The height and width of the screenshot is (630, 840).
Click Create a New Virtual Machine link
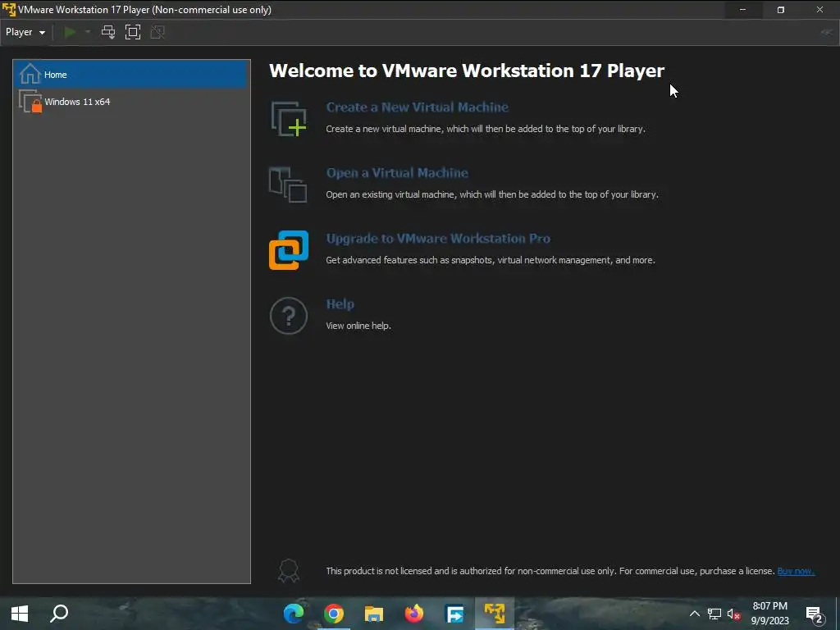[418, 107]
